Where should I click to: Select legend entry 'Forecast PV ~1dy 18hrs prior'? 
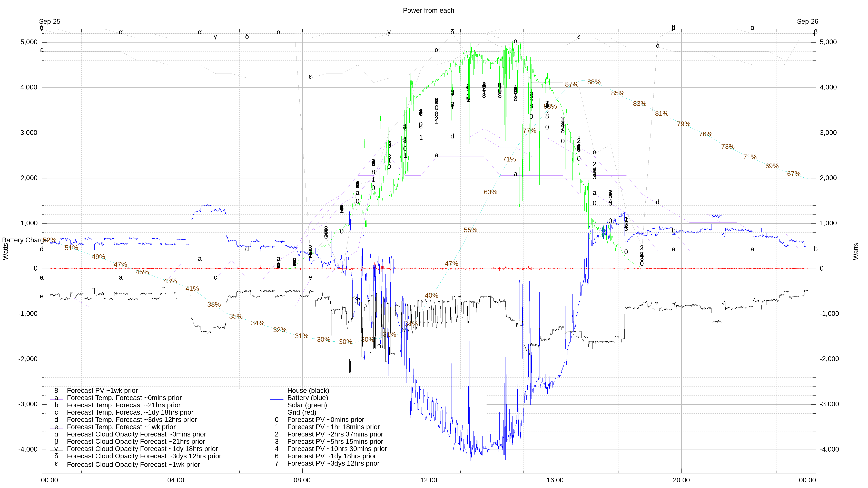(x=332, y=456)
